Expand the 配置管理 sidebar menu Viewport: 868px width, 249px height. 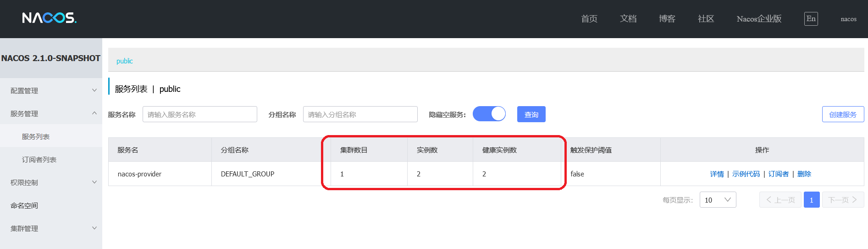51,91
